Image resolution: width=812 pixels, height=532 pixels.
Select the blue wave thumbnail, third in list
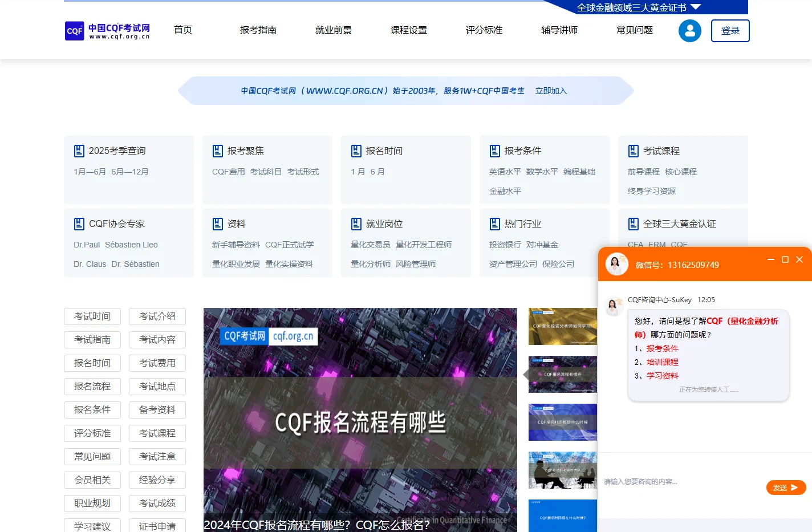tap(563, 422)
